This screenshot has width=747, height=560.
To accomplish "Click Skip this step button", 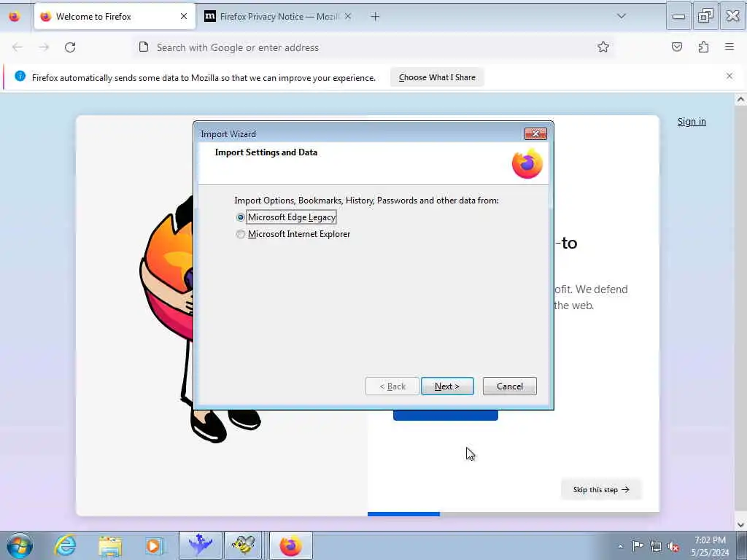I will tap(601, 489).
